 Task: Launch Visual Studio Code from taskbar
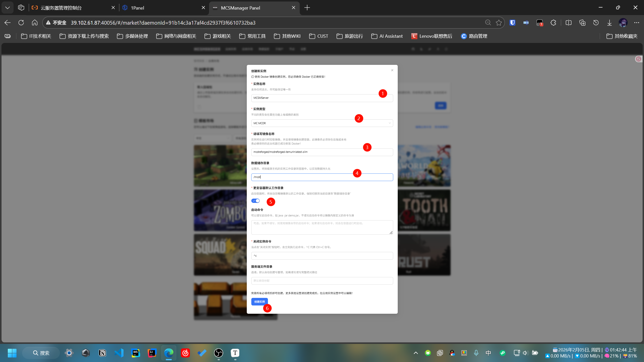click(119, 353)
